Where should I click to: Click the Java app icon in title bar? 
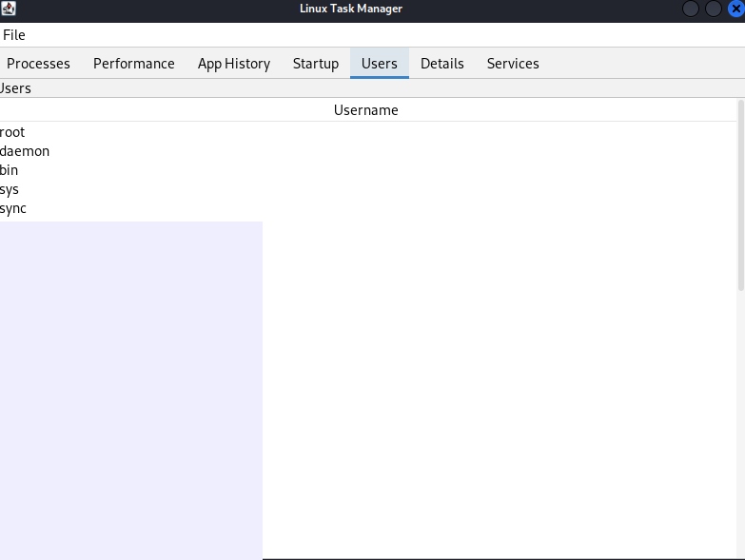[x=9, y=9]
